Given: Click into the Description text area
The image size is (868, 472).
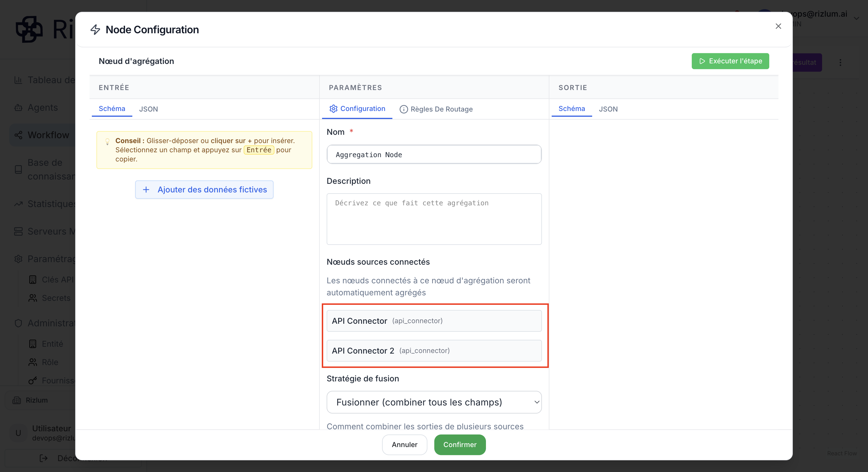Looking at the screenshot, I should pyautogui.click(x=434, y=219).
